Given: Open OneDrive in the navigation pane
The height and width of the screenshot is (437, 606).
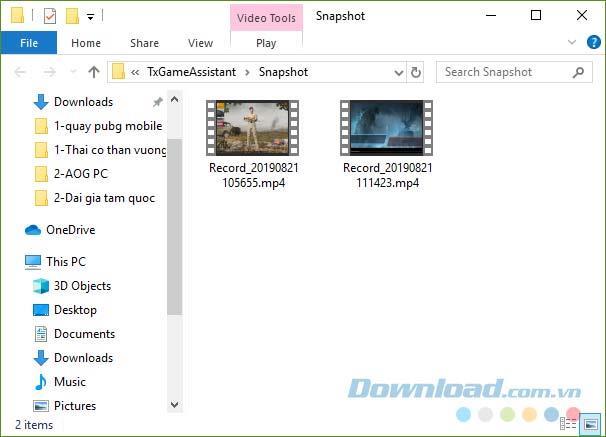Looking at the screenshot, I should [x=70, y=230].
